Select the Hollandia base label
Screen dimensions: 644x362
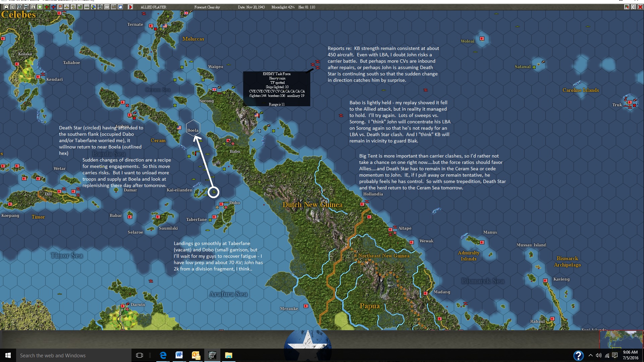click(x=373, y=194)
